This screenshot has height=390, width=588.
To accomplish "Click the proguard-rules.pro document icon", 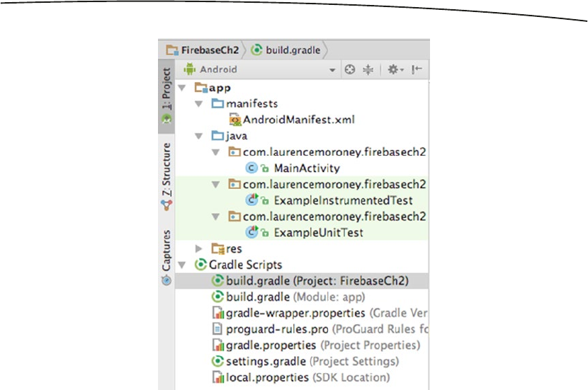I will pyautogui.click(x=217, y=329).
